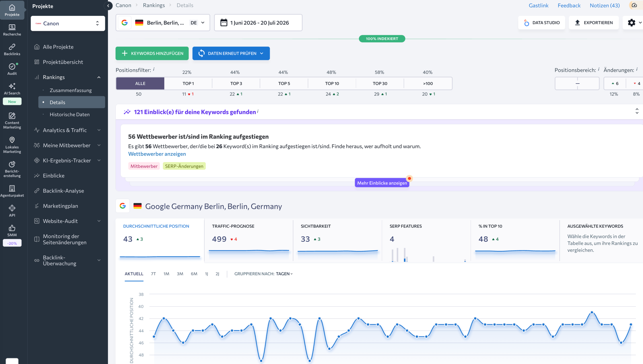The width and height of the screenshot is (643, 364).
Task: Click the Keywords hinzufügen button
Action: (152, 53)
